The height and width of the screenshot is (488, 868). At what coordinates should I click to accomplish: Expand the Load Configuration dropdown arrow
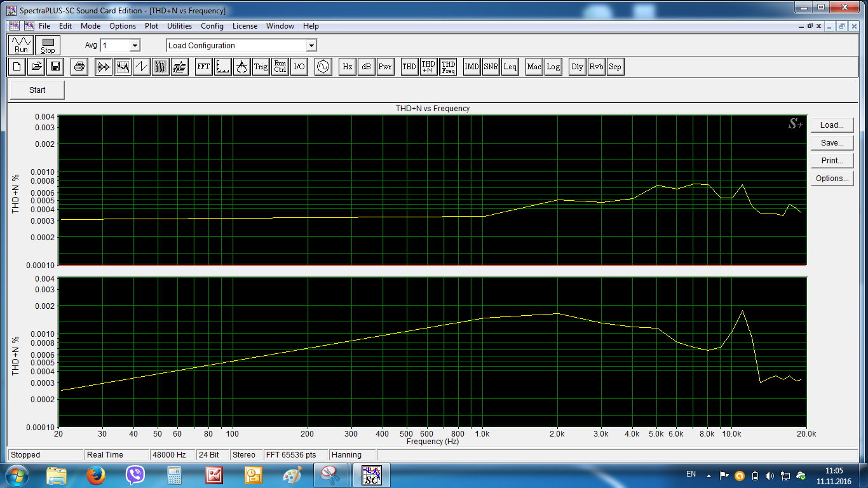pos(311,46)
